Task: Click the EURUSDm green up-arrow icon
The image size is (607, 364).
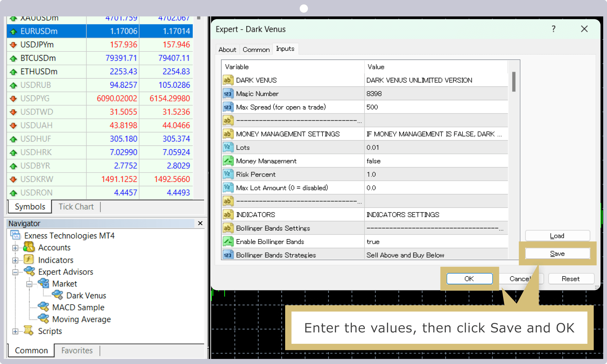Action: [x=13, y=31]
